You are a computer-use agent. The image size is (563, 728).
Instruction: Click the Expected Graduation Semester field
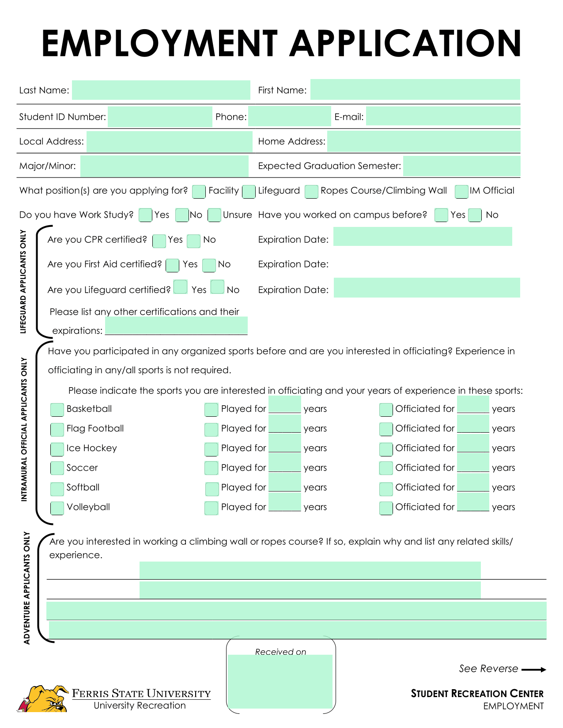pyautogui.click(x=461, y=166)
